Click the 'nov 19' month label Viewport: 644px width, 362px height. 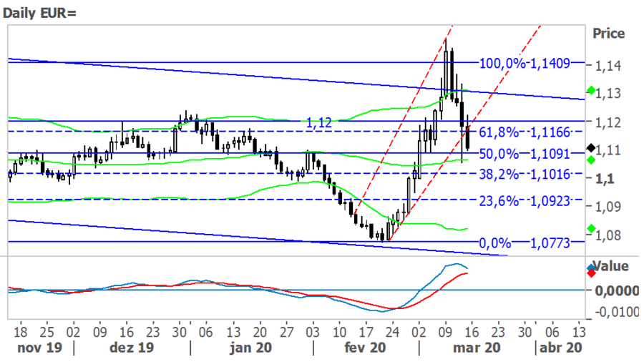point(40,348)
